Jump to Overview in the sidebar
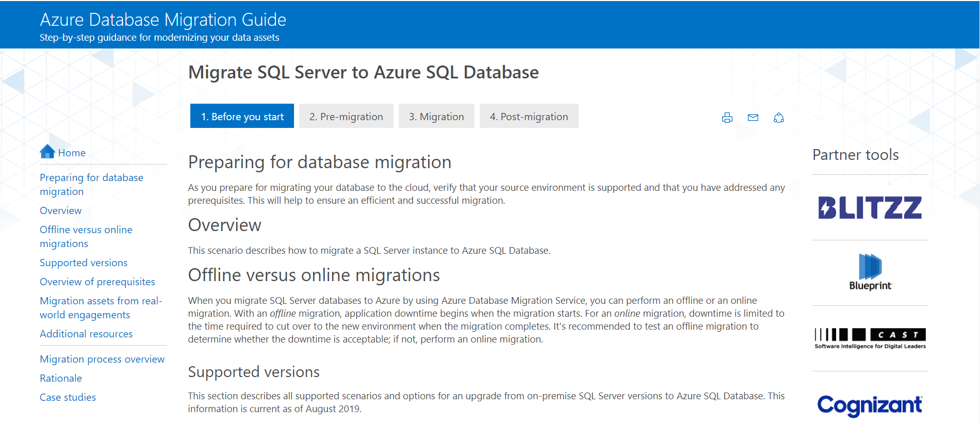Viewport: 980px width, 424px height. pyautogui.click(x=60, y=210)
